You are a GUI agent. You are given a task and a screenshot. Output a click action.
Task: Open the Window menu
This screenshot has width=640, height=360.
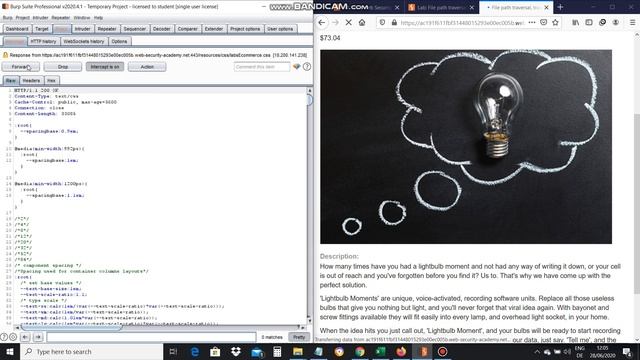(x=82, y=18)
